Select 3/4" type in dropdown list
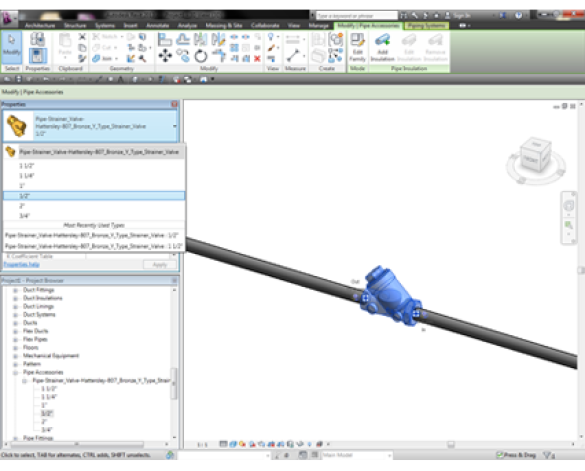585x471 pixels. 94,216
